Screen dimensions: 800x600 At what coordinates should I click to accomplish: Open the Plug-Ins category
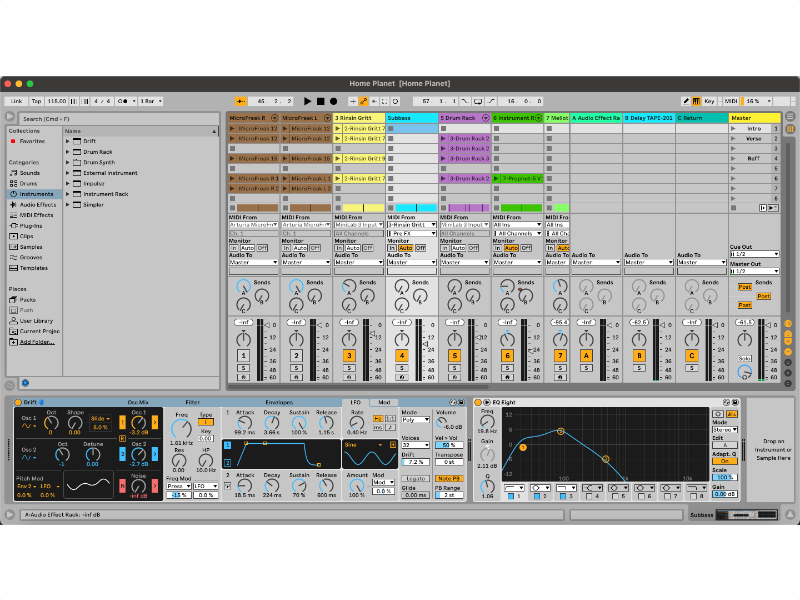[x=31, y=226]
